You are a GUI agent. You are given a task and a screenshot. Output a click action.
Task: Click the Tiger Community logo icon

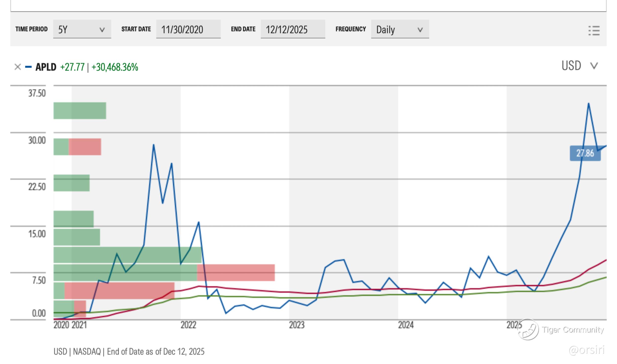click(x=528, y=329)
